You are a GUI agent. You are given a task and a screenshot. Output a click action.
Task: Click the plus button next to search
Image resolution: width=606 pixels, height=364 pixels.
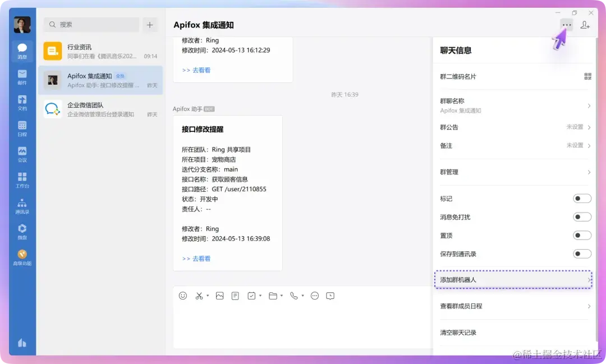point(150,25)
